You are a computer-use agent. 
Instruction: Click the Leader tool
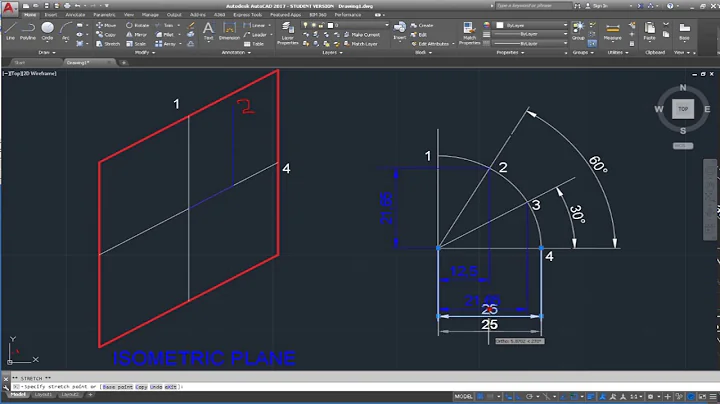tap(255, 34)
